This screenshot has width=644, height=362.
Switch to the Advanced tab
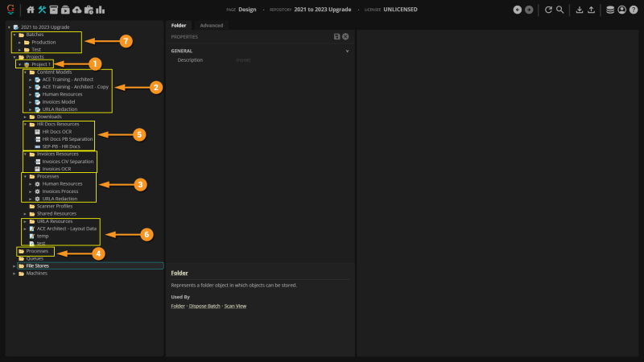[212, 25]
